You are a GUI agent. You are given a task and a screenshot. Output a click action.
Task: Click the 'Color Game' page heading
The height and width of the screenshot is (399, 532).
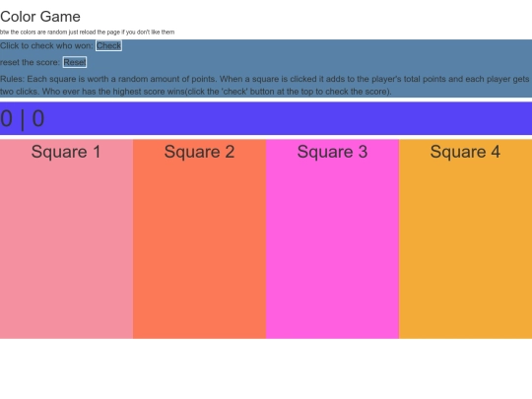point(40,17)
